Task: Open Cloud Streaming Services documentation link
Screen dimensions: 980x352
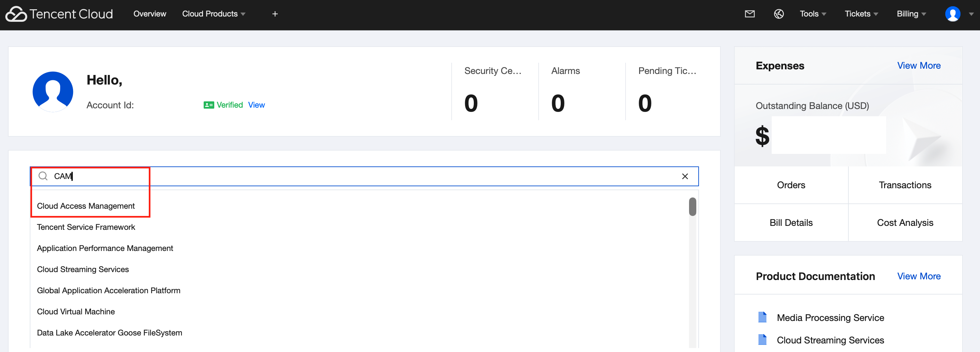Action: [830, 340]
